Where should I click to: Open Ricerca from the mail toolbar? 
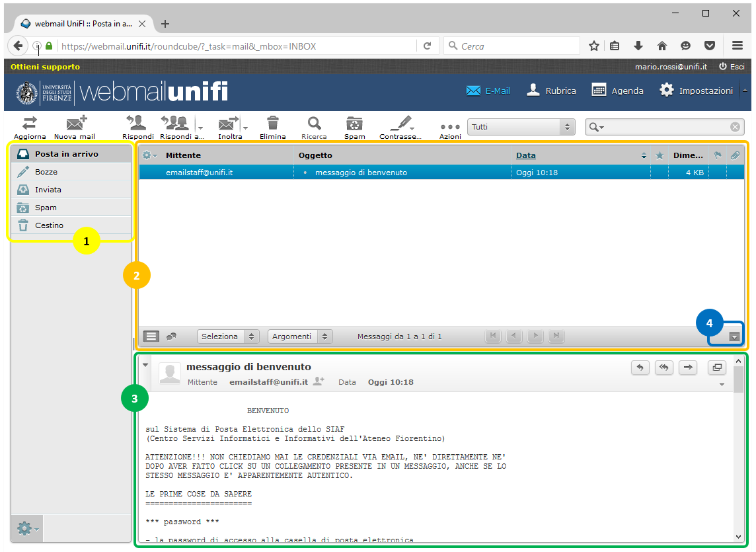click(x=315, y=128)
